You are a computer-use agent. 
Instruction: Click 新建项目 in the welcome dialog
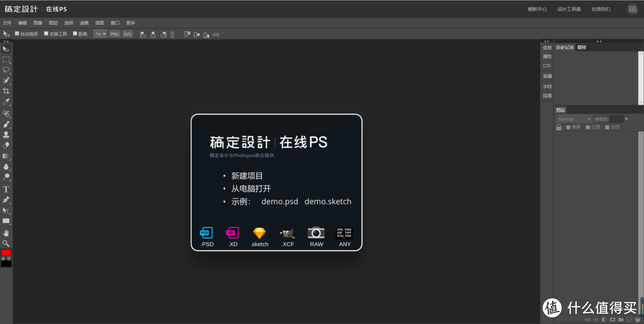pos(247,176)
